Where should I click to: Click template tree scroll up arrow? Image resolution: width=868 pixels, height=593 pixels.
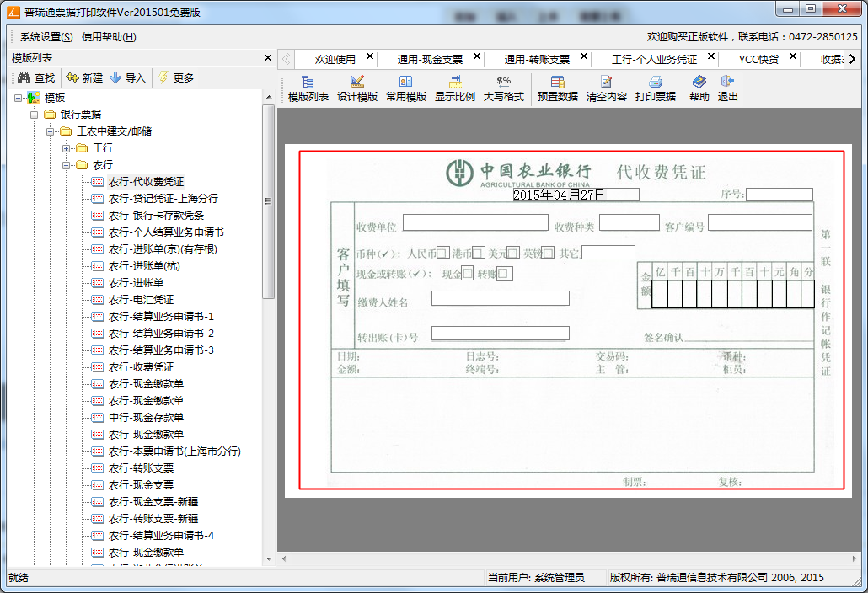(269, 97)
